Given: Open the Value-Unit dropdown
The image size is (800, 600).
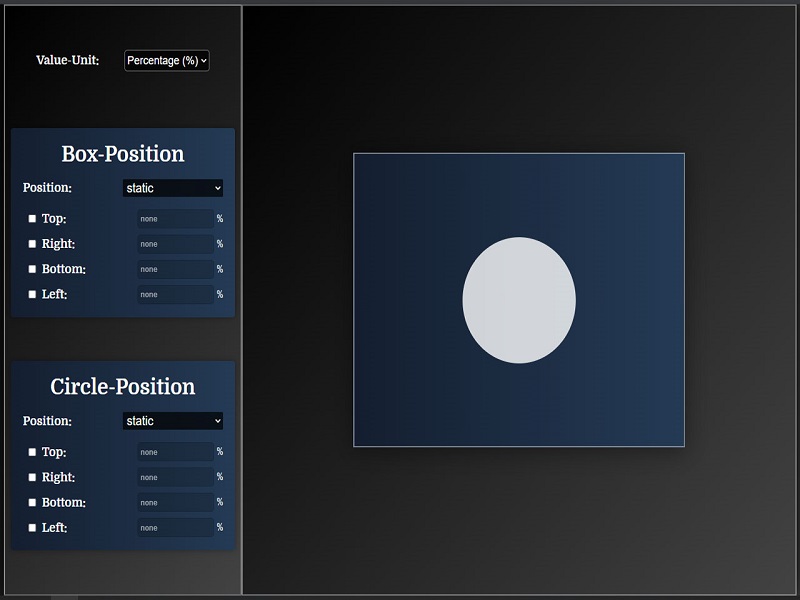Looking at the screenshot, I should tap(166, 60).
